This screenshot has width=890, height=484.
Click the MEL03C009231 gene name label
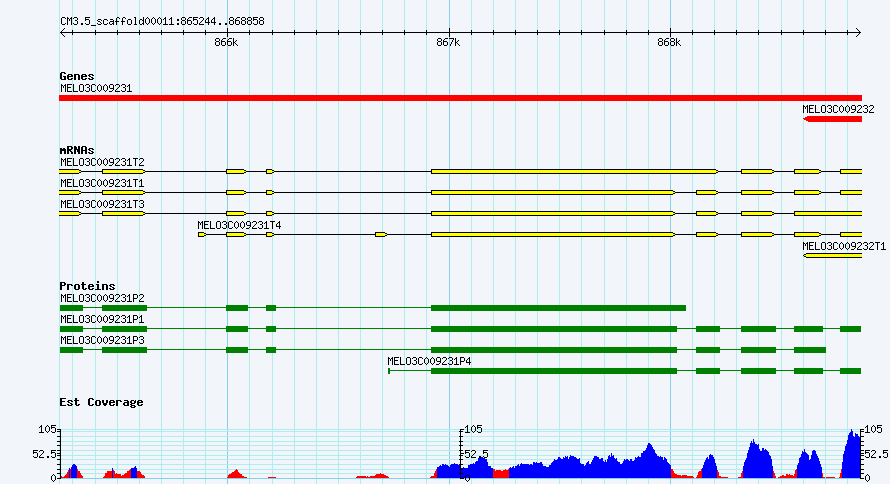96,89
